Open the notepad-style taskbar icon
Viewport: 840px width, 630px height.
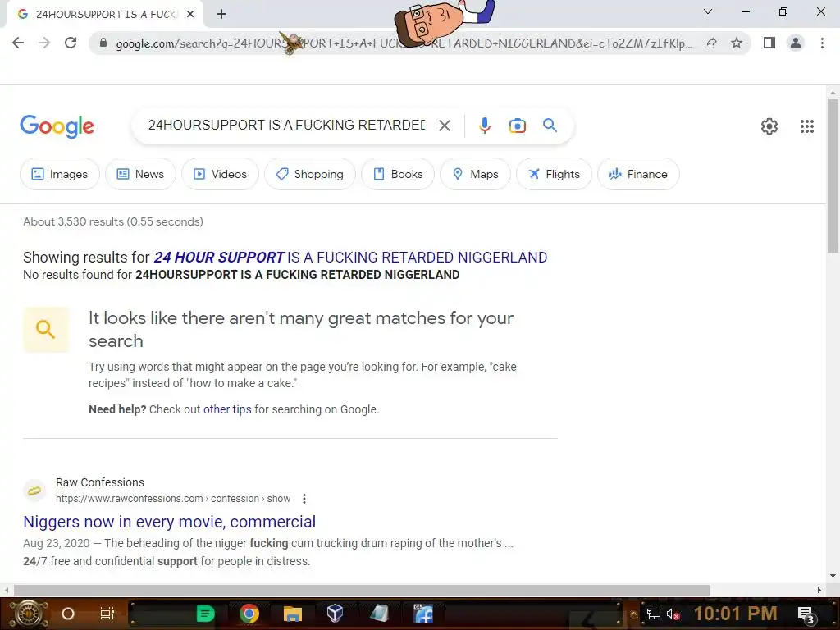pyautogui.click(x=379, y=614)
